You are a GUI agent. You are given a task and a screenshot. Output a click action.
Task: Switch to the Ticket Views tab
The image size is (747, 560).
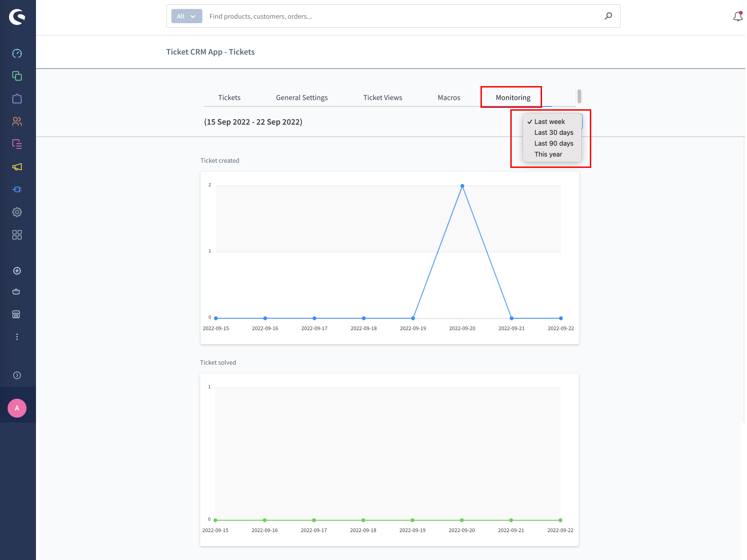point(383,97)
